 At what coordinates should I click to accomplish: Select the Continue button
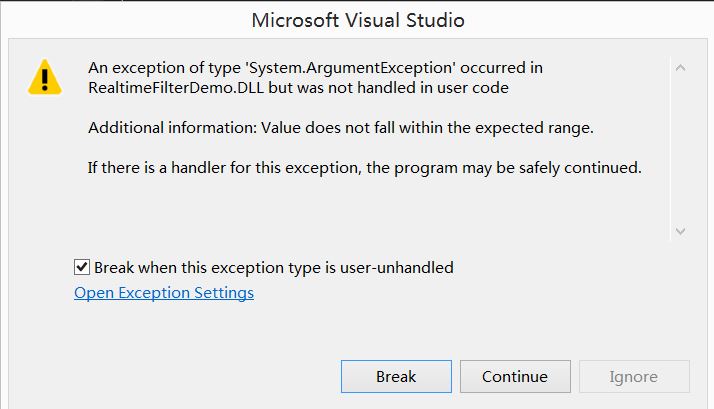515,377
